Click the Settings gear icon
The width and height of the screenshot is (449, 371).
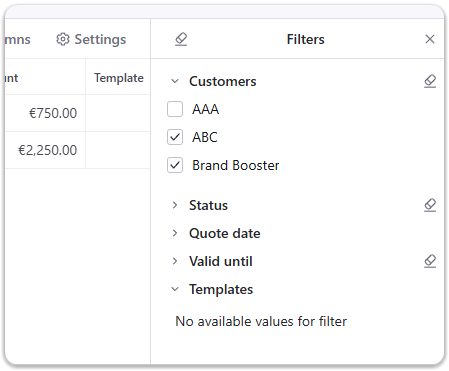point(63,39)
